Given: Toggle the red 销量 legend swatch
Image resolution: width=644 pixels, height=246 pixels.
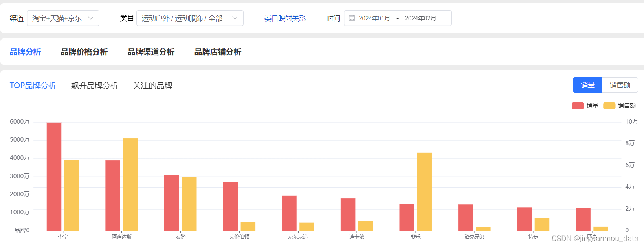Looking at the screenshot, I should pyautogui.click(x=578, y=106).
